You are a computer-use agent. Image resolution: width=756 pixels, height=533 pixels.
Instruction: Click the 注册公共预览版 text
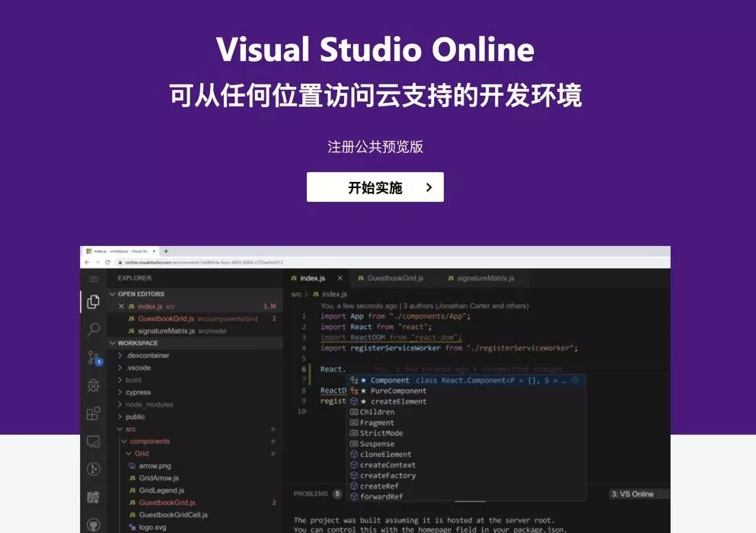(375, 147)
